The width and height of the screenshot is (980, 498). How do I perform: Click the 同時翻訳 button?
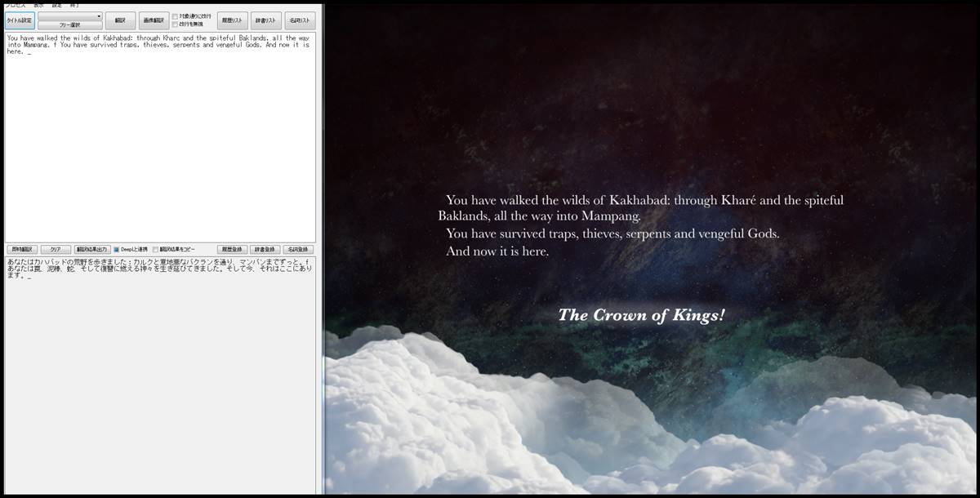[x=21, y=249]
